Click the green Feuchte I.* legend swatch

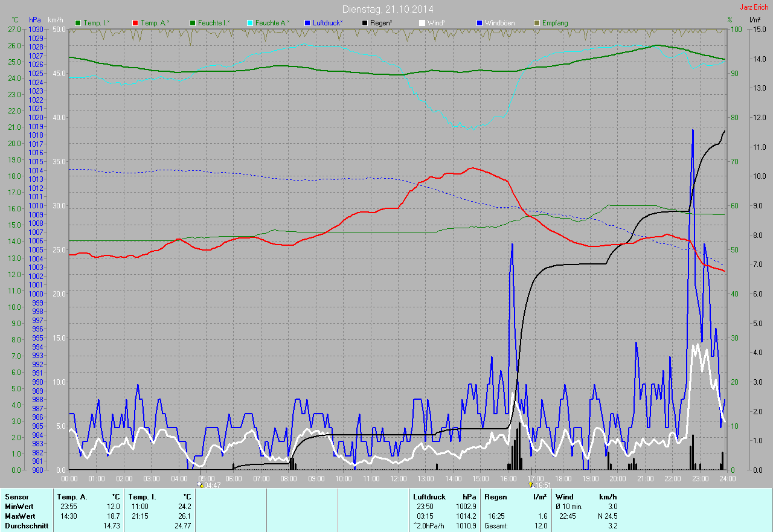tap(193, 23)
